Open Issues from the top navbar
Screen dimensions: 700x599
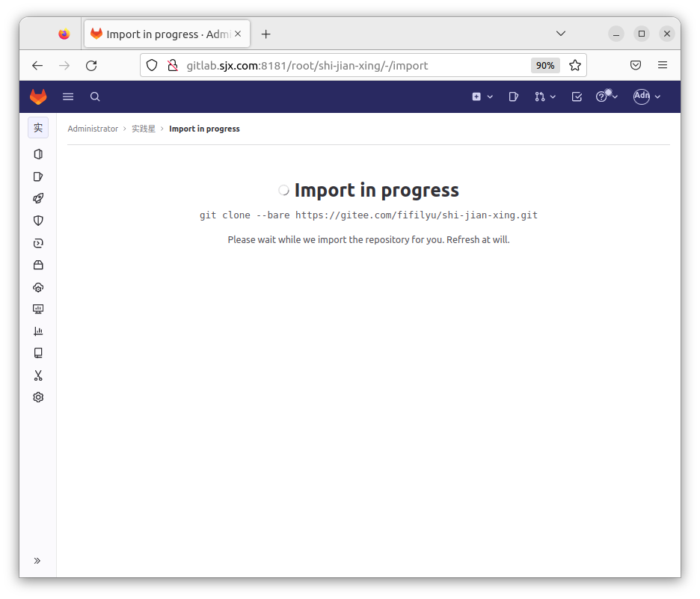pos(514,96)
